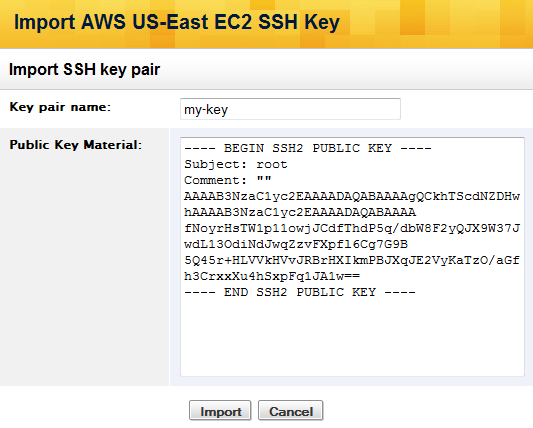Click the 'Key pair name:' label
Image resolution: width=533 pixels, height=428 pixels.
click(x=60, y=107)
